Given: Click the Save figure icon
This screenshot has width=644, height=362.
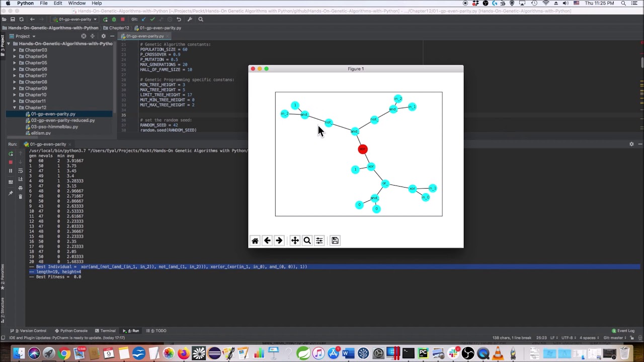Looking at the screenshot, I should [x=335, y=241].
